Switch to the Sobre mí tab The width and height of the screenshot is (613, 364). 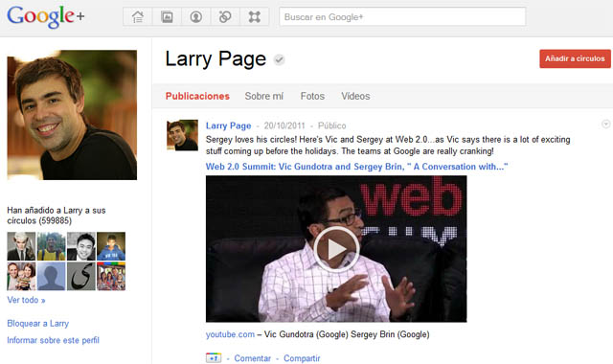264,96
